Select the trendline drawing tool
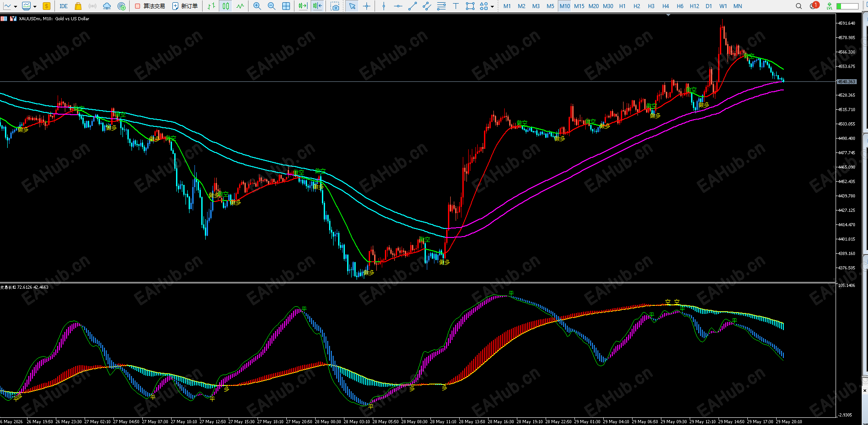 pyautogui.click(x=412, y=6)
